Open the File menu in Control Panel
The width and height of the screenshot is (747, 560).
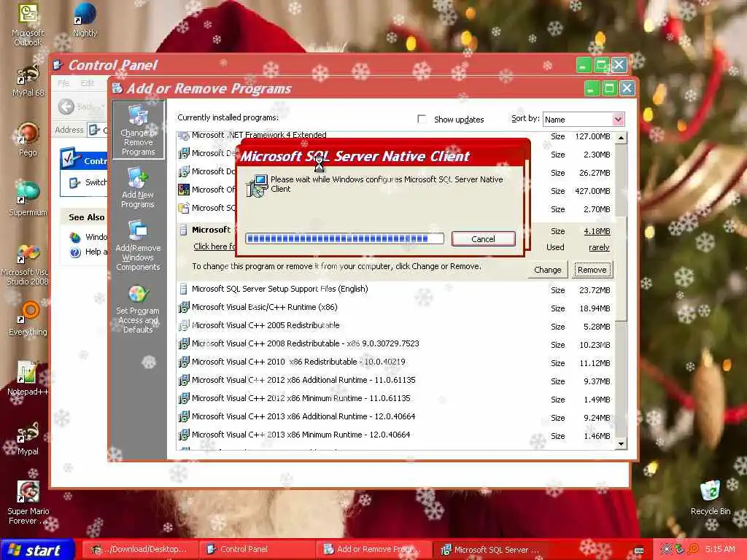point(63,83)
